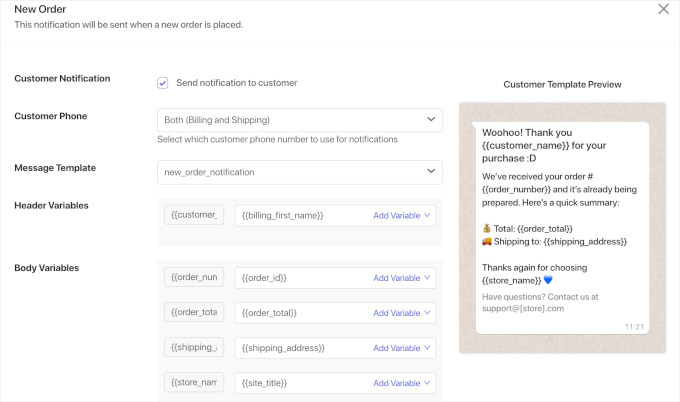
Task: Open Add Variable for site_title row
Action: point(402,383)
